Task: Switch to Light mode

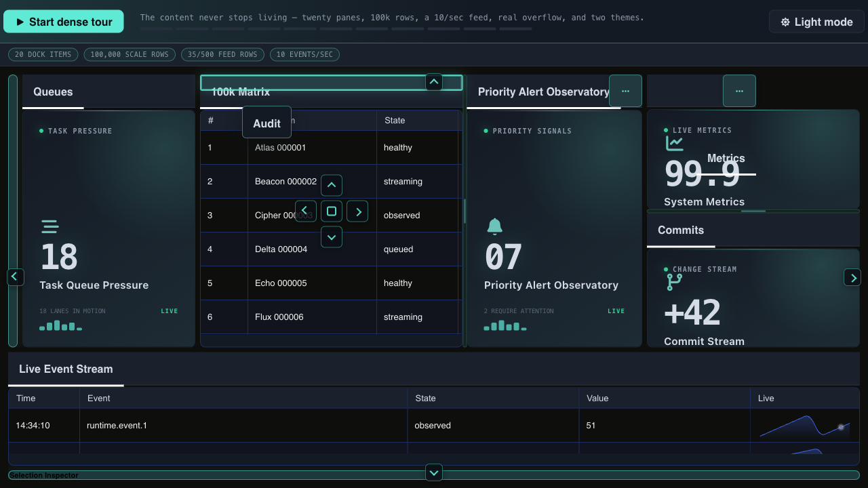Action: coord(816,22)
